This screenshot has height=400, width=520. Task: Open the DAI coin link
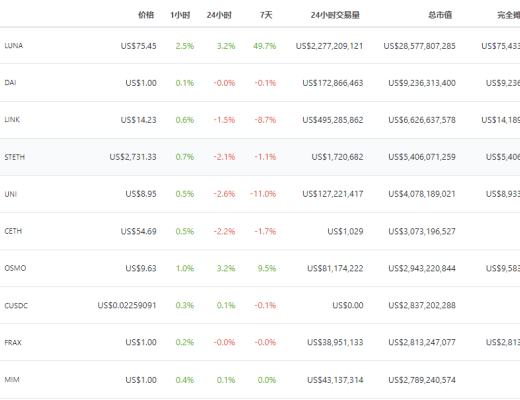click(x=10, y=83)
